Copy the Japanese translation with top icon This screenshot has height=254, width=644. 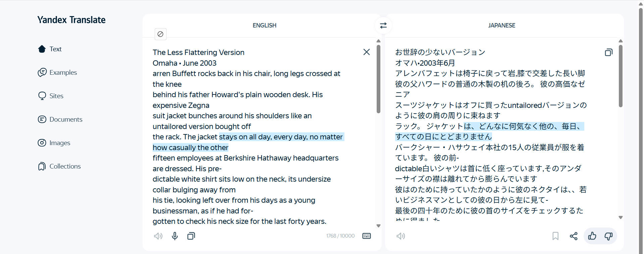pos(608,52)
